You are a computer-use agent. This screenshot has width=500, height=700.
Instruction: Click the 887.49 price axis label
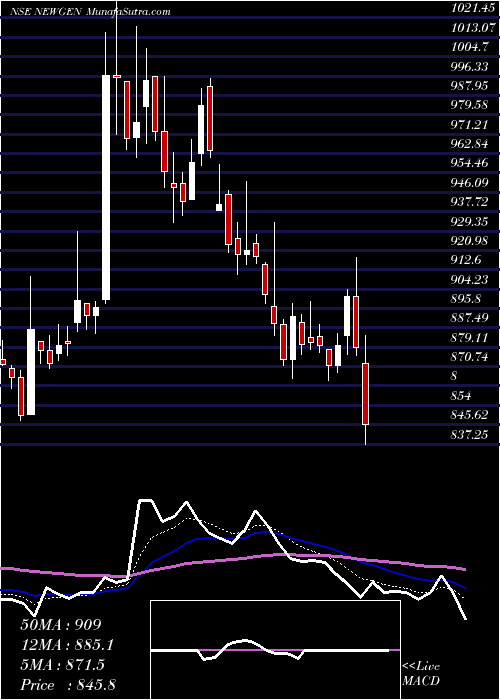coord(470,317)
